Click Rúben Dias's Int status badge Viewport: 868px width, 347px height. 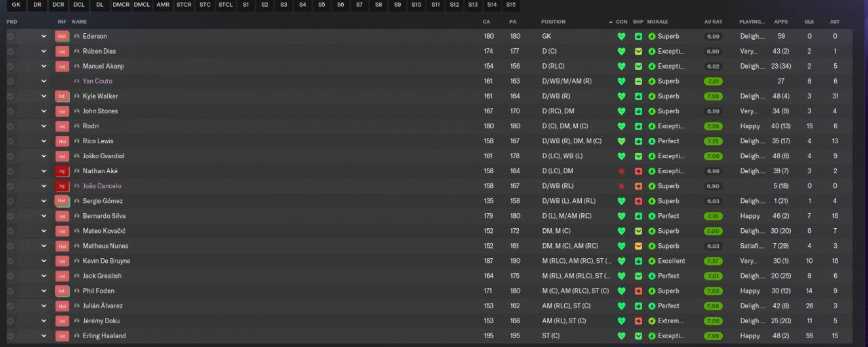tap(62, 51)
